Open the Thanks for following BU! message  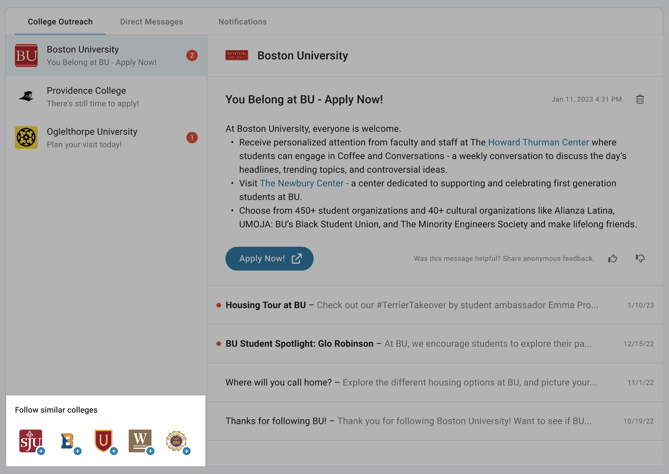point(435,421)
